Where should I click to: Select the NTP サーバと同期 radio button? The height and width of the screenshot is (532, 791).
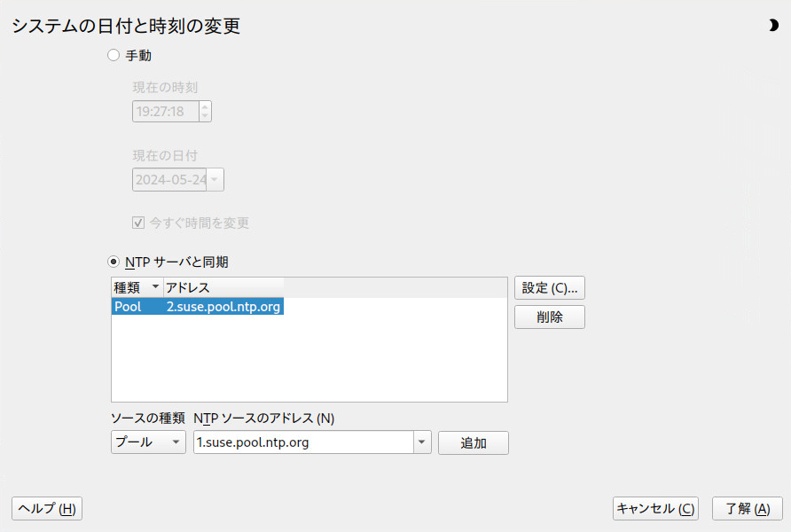113,262
